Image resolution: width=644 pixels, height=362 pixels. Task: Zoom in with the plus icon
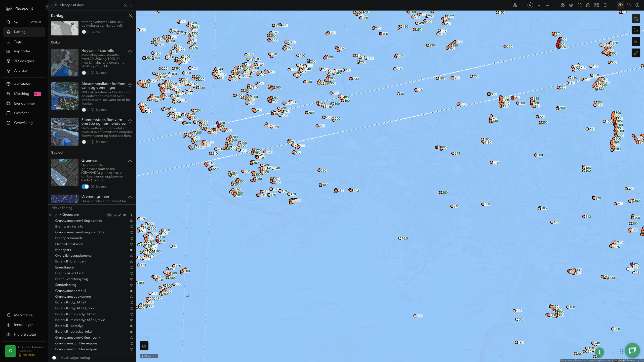pyautogui.click(x=539, y=5)
